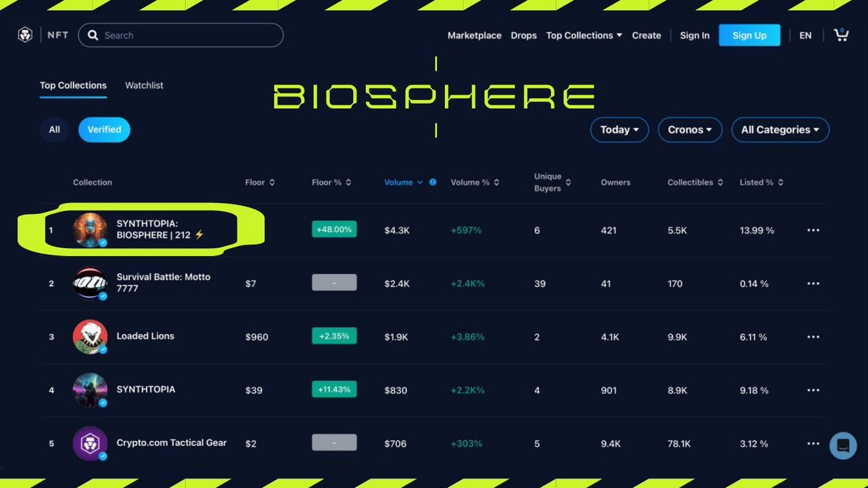
Task: Open Marketplace in the top nav
Action: (x=475, y=35)
